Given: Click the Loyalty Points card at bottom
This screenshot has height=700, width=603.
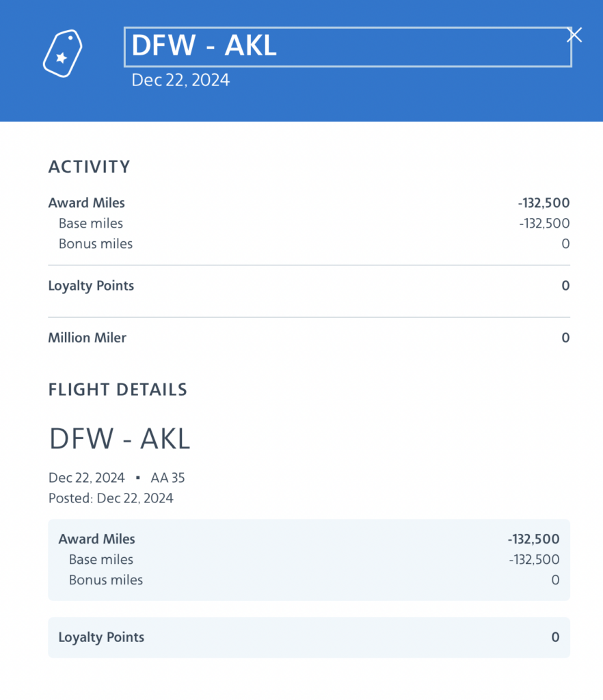Looking at the screenshot, I should (x=308, y=637).
